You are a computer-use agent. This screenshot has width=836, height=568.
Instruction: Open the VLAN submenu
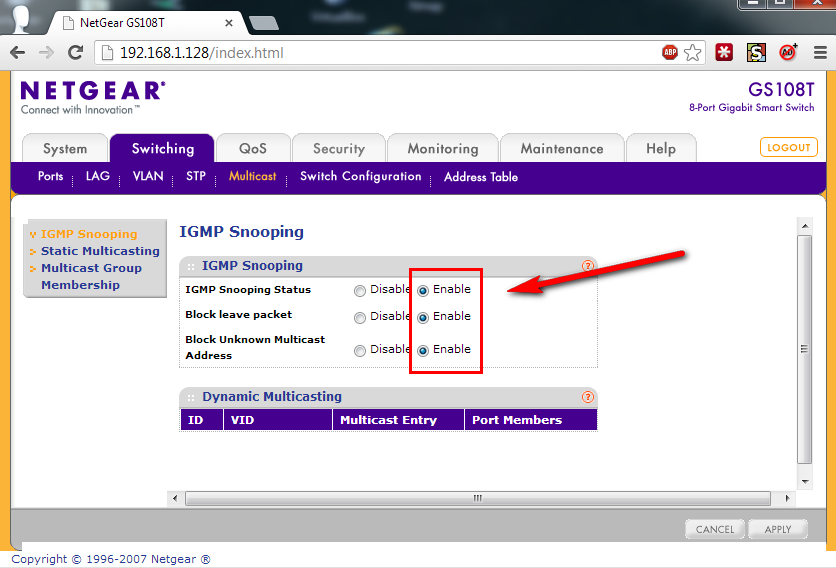pyautogui.click(x=148, y=177)
